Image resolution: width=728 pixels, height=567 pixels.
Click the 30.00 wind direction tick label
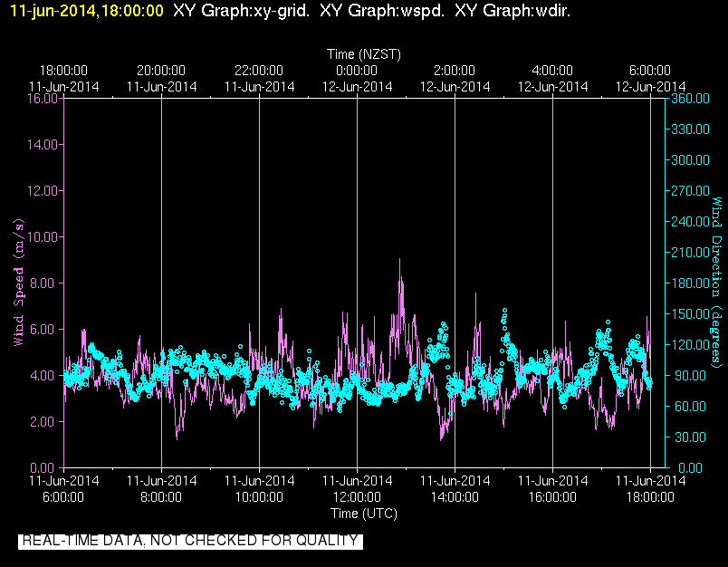pos(690,437)
